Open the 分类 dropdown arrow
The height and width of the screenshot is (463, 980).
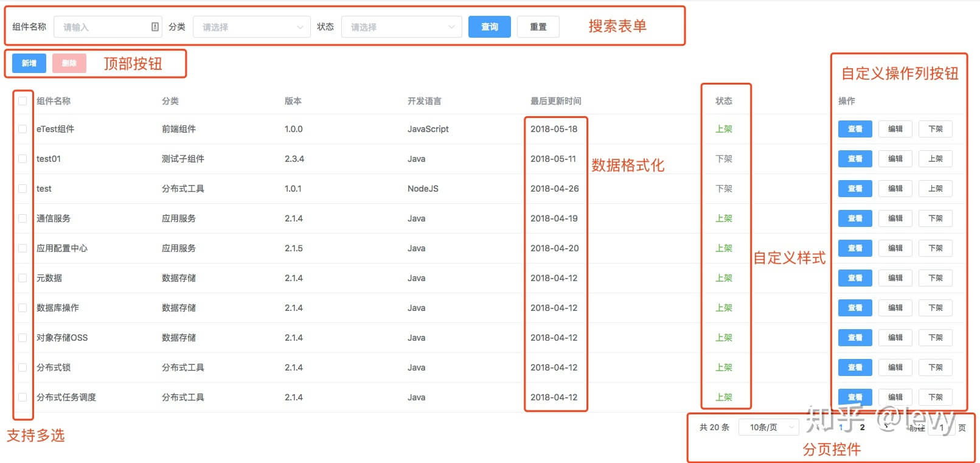[300, 27]
